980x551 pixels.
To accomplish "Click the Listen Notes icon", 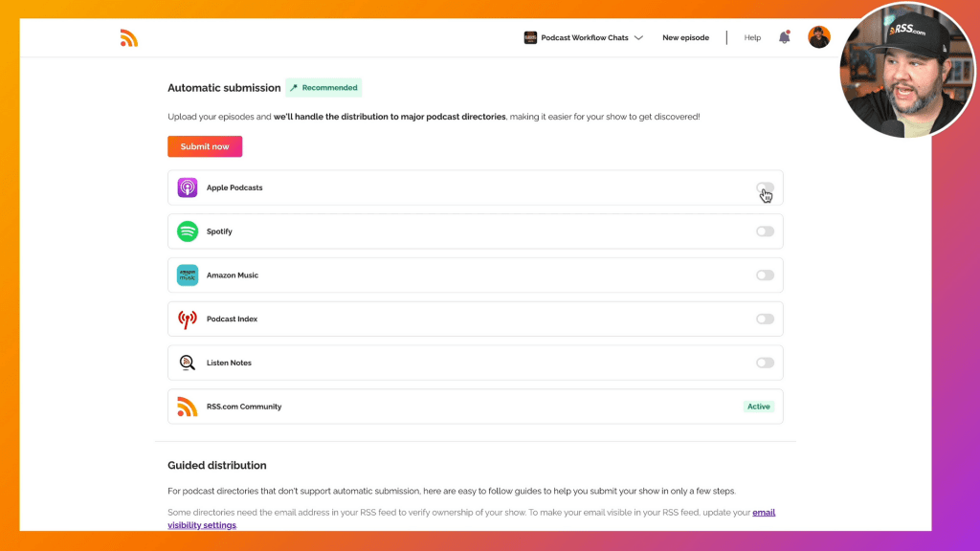I will tap(188, 364).
